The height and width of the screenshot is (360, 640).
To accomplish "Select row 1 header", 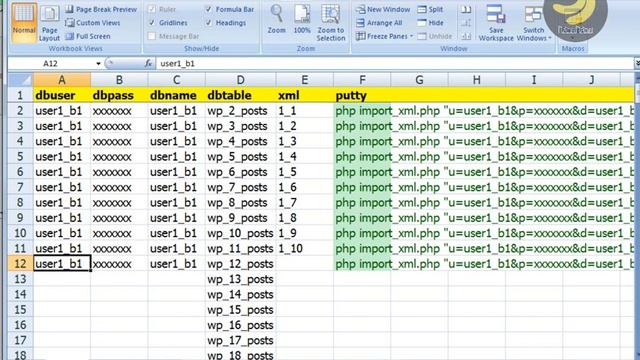I will click(20, 95).
